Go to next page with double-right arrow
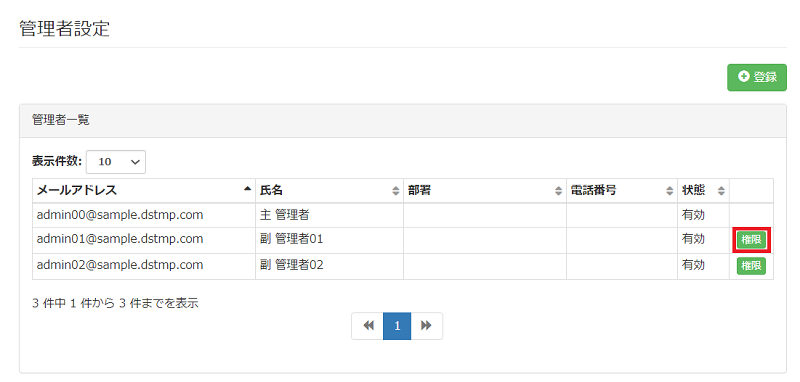This screenshot has width=800, height=382. click(427, 326)
